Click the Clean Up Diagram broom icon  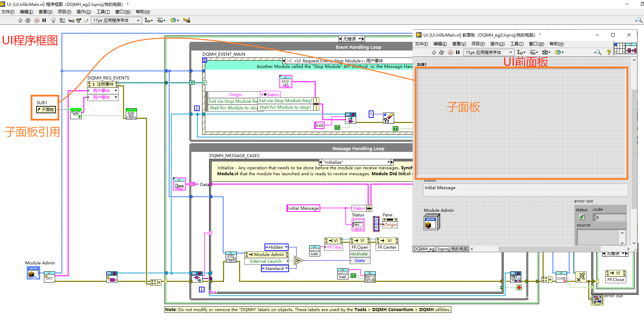(186, 20)
